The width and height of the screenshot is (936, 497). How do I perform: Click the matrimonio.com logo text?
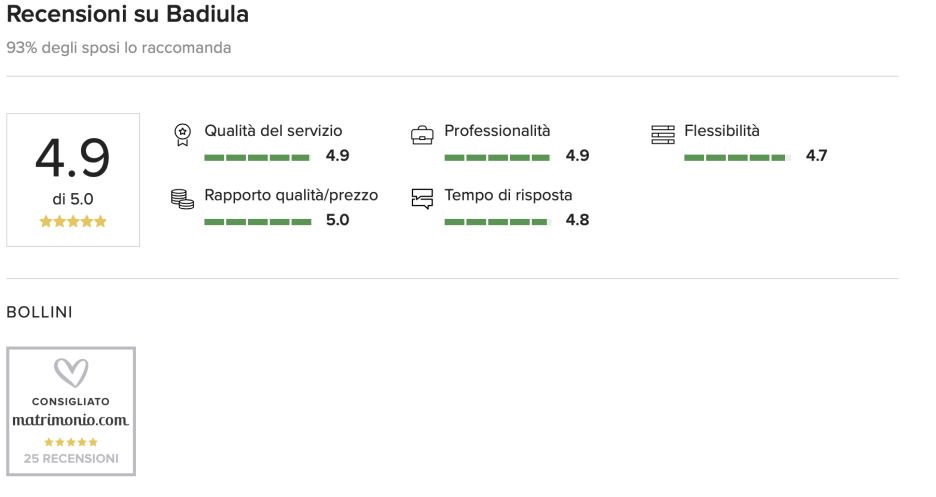(71, 420)
